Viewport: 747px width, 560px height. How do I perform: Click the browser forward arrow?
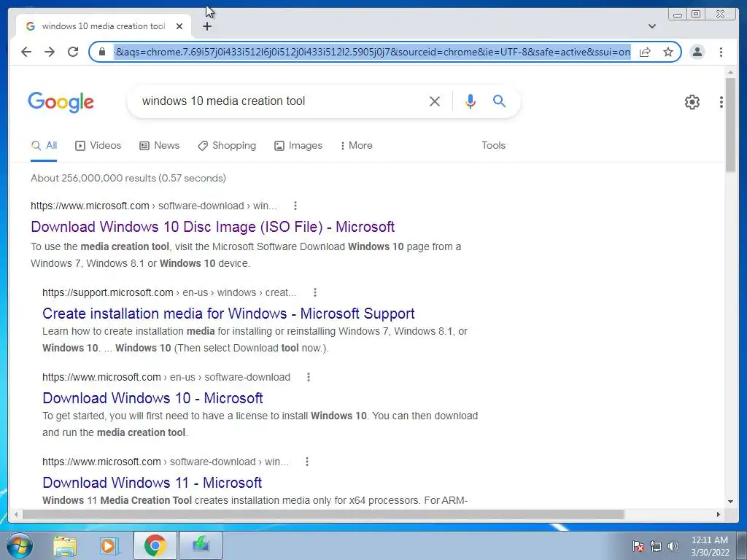[50, 52]
